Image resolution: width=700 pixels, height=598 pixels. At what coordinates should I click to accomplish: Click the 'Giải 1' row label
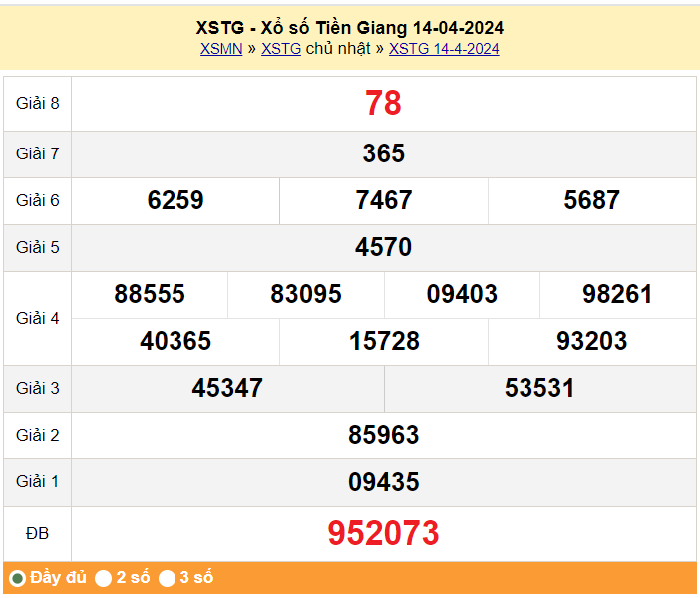point(38,482)
